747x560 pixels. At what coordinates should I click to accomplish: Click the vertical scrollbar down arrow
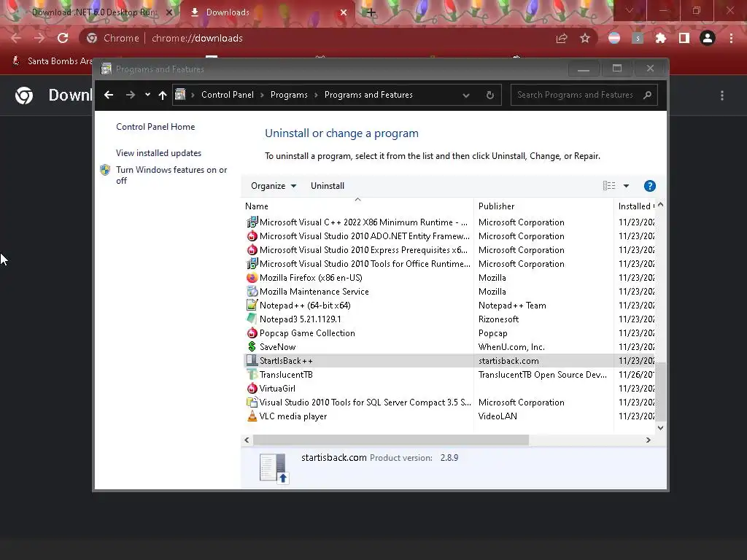tap(660, 427)
